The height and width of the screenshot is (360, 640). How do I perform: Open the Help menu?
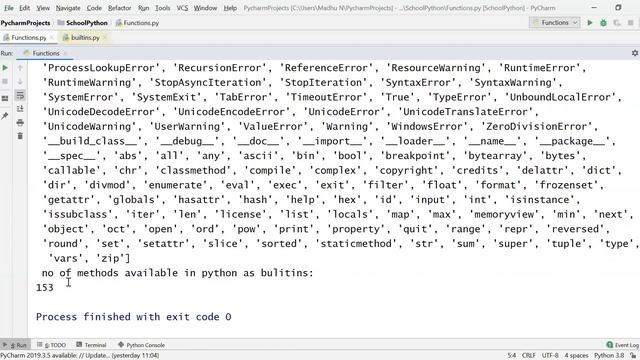click(230, 8)
